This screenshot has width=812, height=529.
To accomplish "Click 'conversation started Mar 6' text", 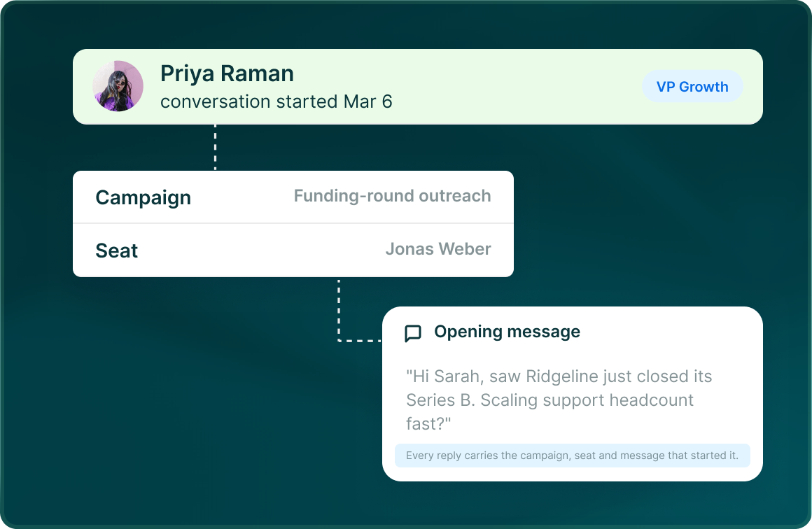I will (x=276, y=101).
